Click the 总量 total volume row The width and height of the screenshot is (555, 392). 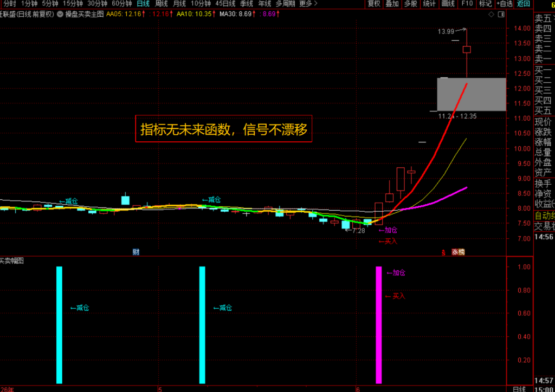click(x=544, y=152)
